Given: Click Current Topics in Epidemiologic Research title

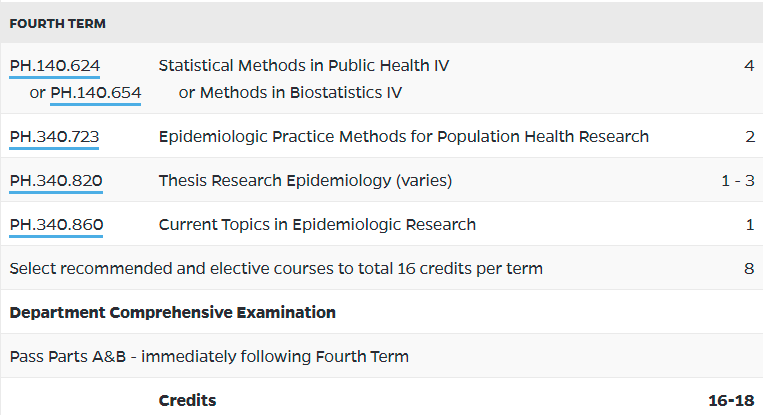Looking at the screenshot, I should [x=317, y=225].
